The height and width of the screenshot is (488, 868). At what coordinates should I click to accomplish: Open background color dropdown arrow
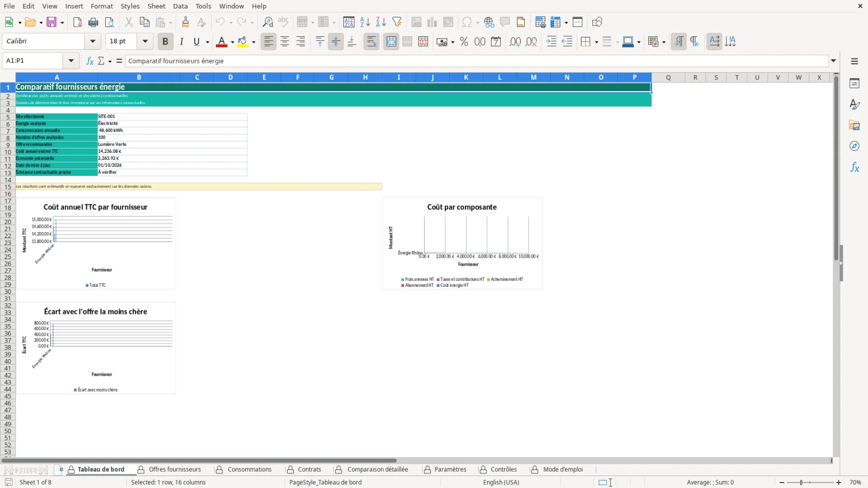(253, 42)
